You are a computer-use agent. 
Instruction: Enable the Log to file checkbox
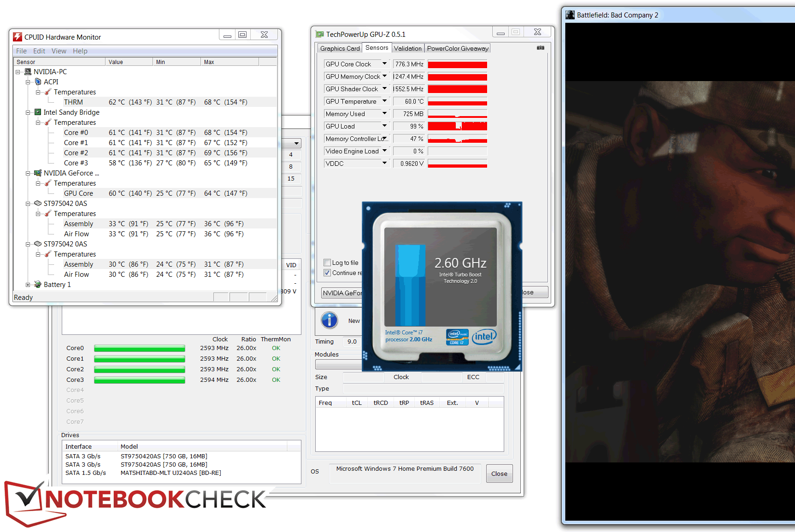click(327, 263)
